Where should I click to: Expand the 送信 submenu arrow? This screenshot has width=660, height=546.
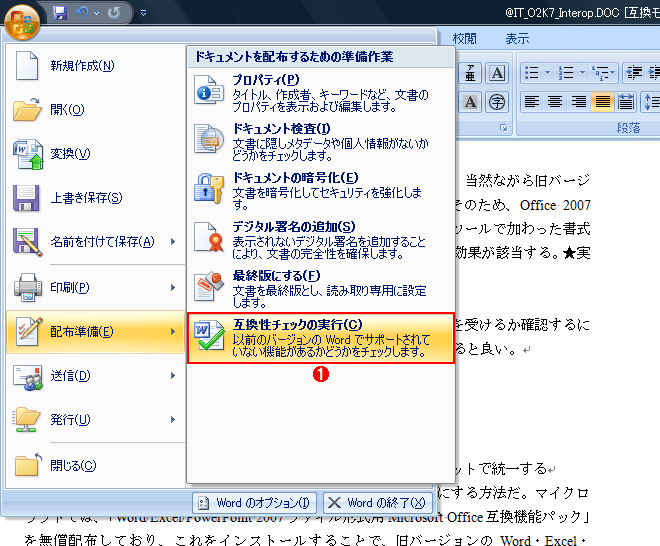pyautogui.click(x=173, y=376)
